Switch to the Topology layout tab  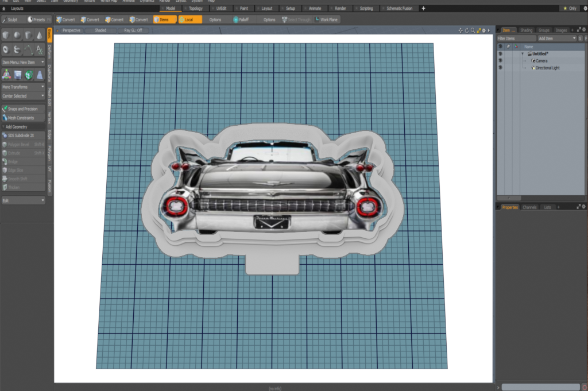197,9
